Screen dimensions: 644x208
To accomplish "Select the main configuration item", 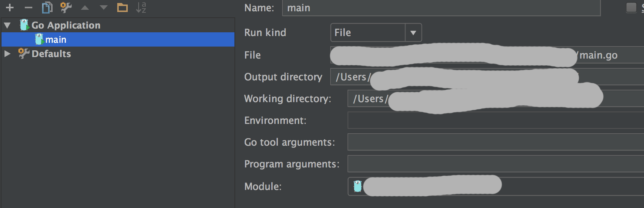I will (x=56, y=39).
